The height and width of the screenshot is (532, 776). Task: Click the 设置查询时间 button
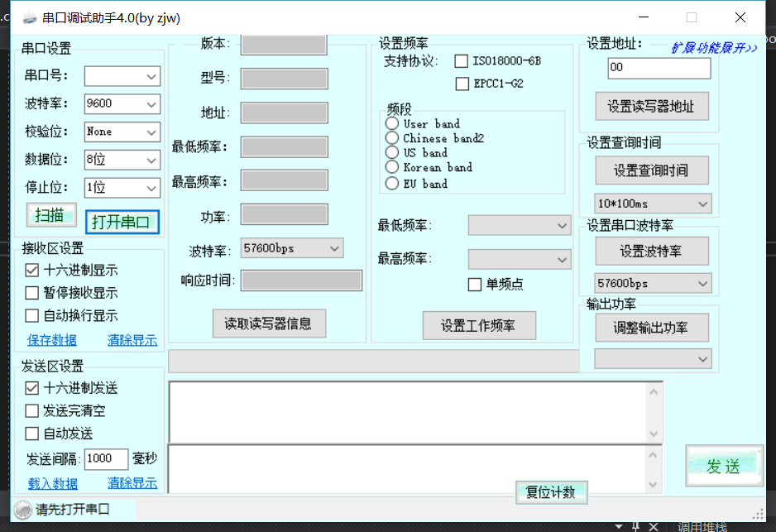652,170
